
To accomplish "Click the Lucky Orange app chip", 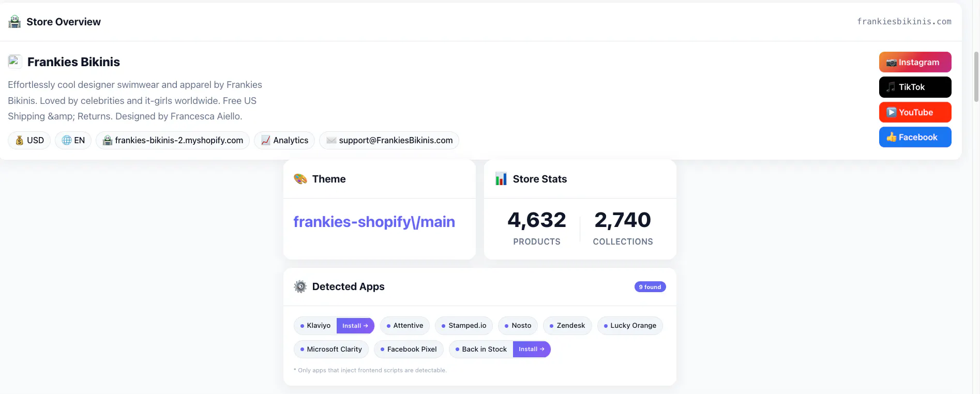I will pyautogui.click(x=630, y=326).
